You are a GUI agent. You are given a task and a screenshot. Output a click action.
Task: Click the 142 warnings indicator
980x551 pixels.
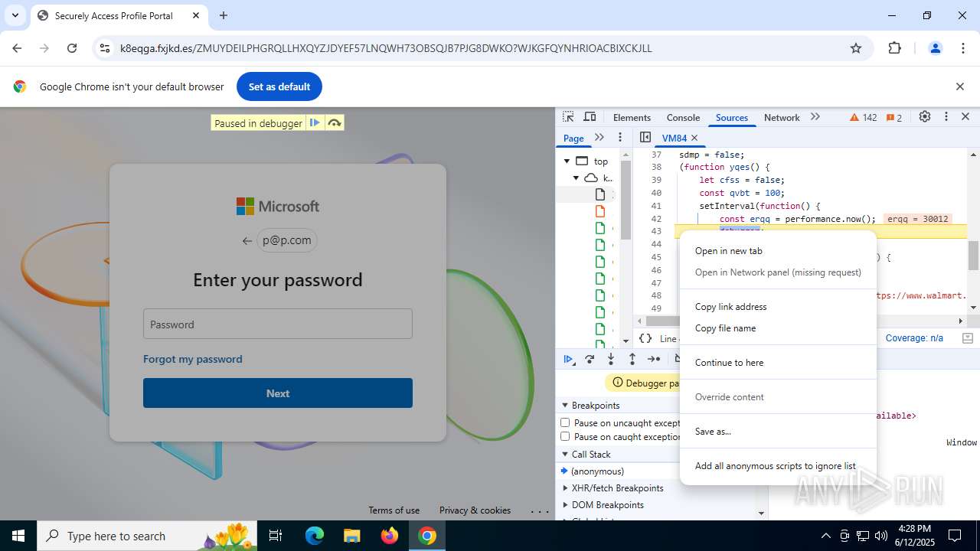tap(864, 118)
